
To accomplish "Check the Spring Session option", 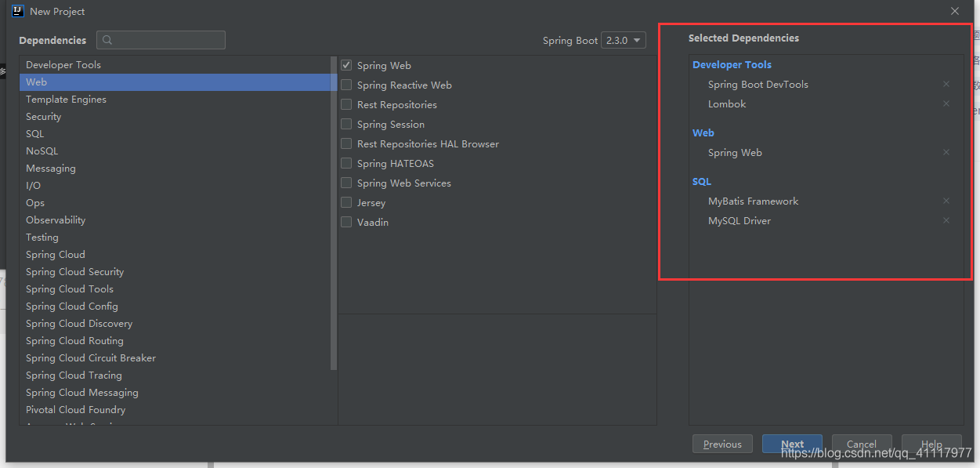I will (346, 124).
